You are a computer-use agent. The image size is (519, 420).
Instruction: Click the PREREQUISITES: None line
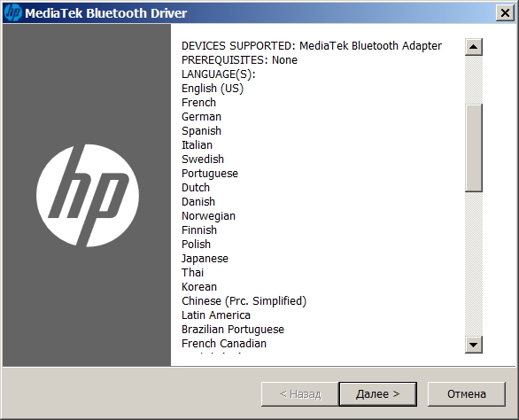pos(239,60)
